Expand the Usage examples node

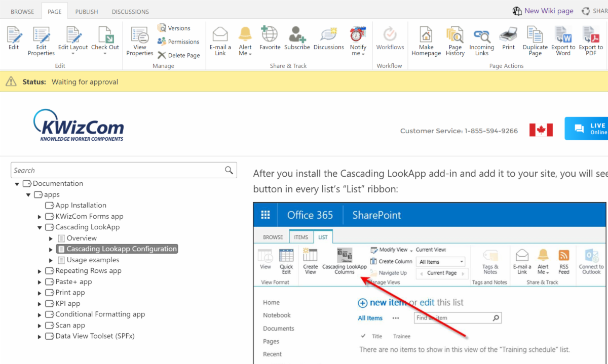(51, 260)
